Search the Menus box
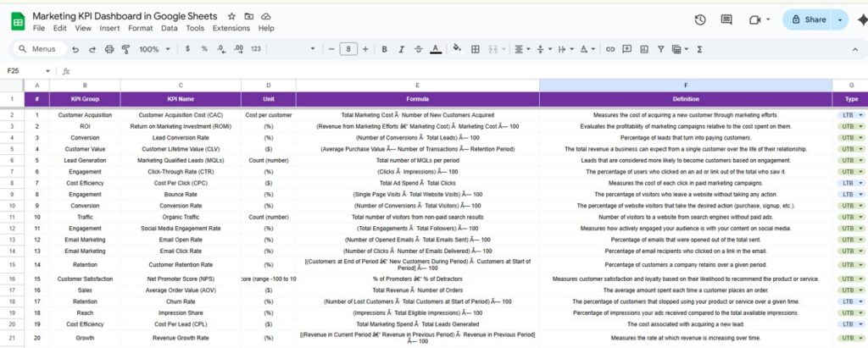868x348 pixels. tap(39, 49)
